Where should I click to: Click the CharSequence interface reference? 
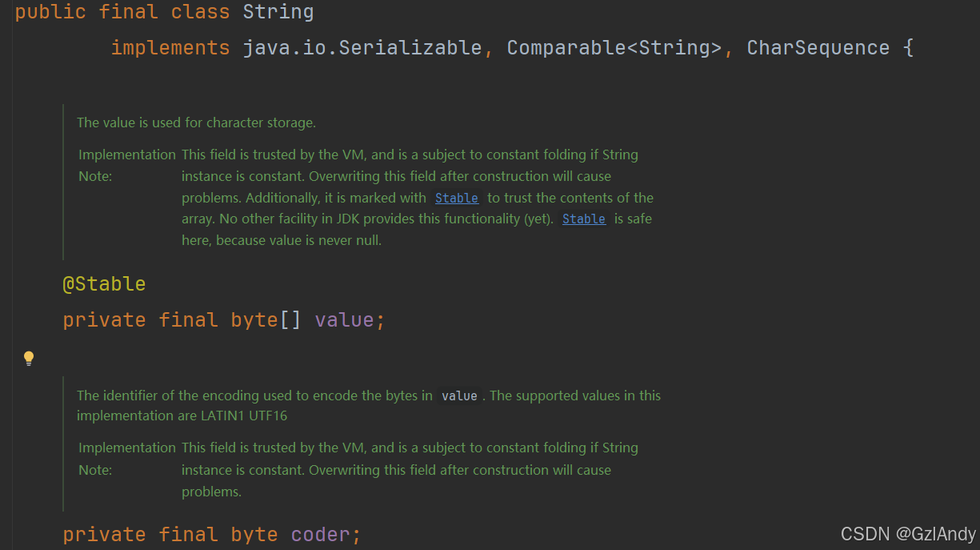pyautogui.click(x=818, y=47)
